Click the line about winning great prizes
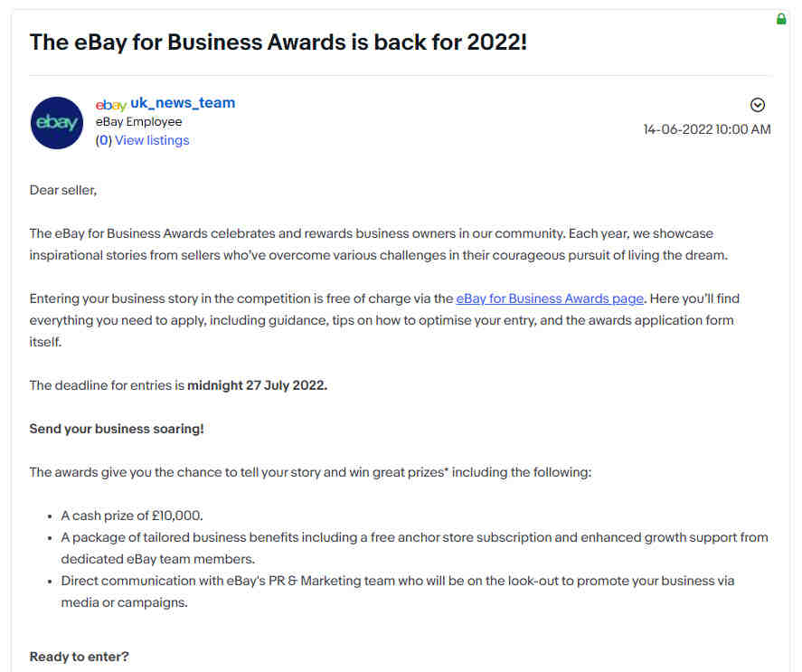 click(x=310, y=472)
